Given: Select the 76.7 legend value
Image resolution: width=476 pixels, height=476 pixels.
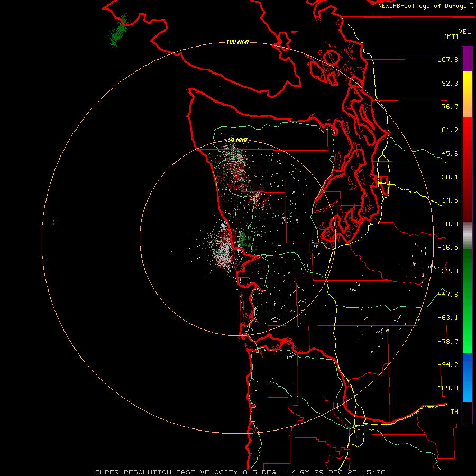Looking at the screenshot, I should point(450,106).
